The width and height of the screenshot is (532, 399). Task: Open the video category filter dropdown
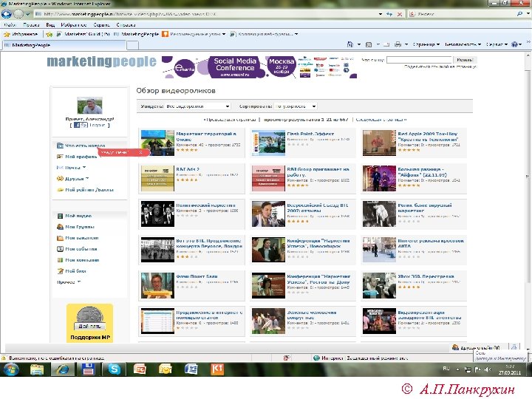tap(198, 106)
